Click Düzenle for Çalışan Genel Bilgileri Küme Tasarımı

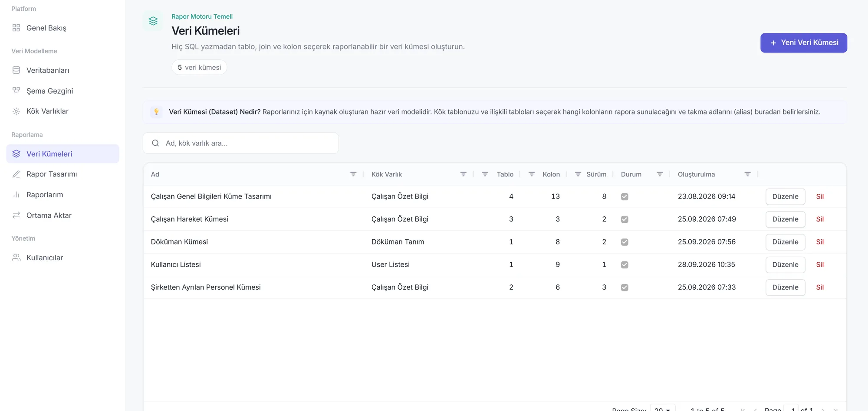click(786, 196)
